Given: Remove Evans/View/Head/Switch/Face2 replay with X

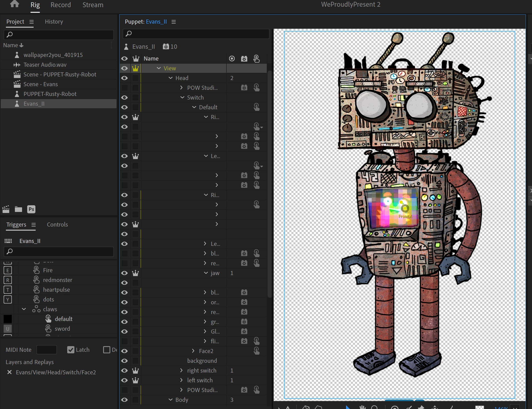Looking at the screenshot, I should 9,372.
